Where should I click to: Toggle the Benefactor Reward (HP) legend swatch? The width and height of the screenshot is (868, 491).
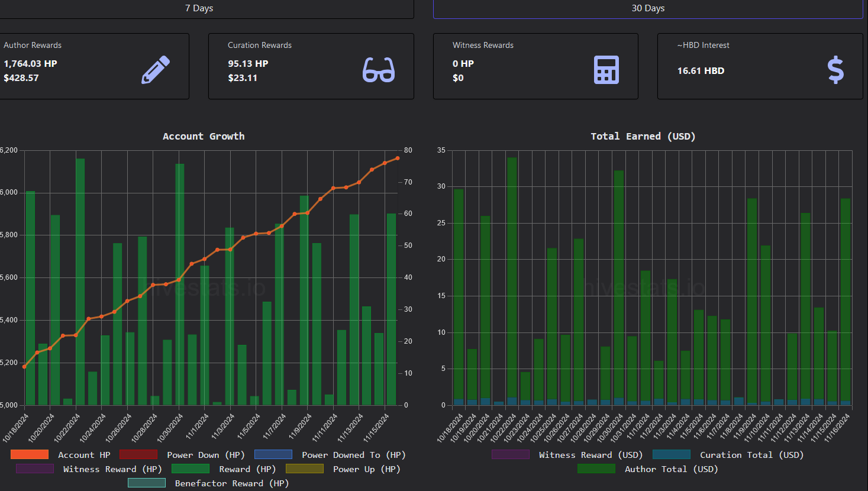click(147, 483)
